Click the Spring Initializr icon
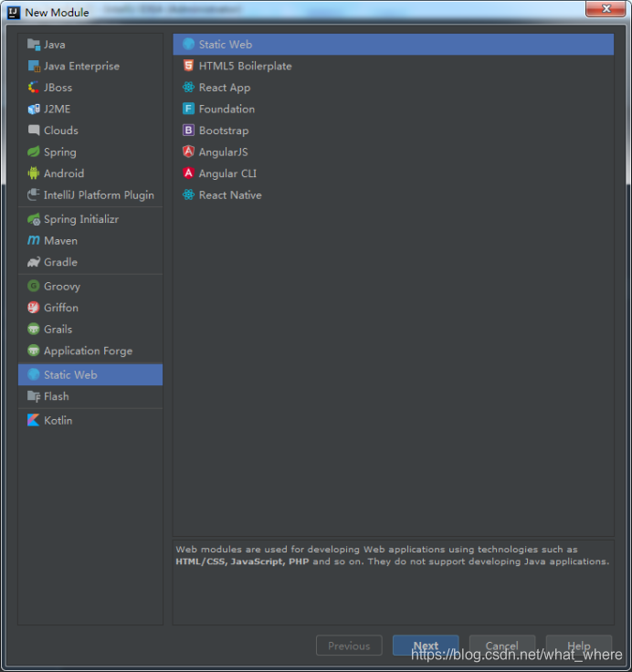 click(34, 219)
